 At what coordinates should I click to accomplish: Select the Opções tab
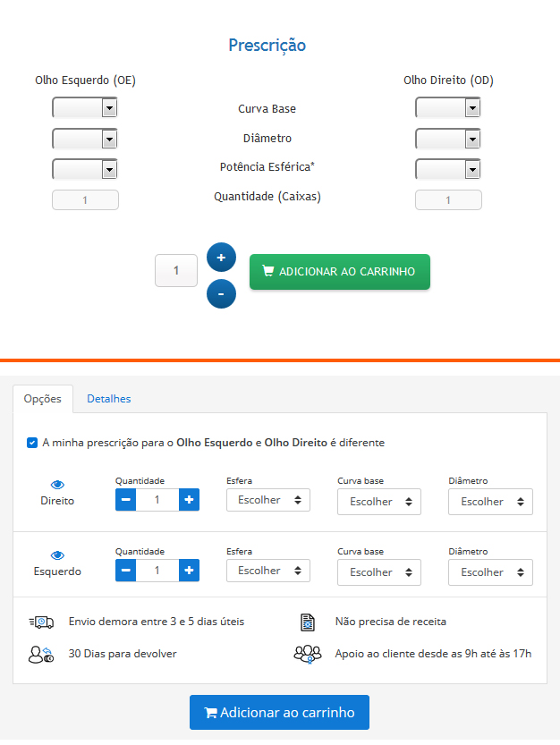(x=43, y=399)
